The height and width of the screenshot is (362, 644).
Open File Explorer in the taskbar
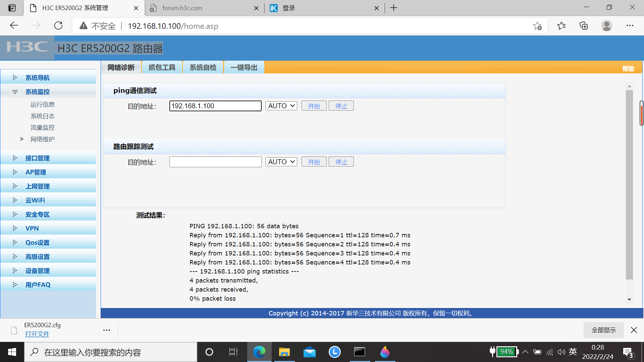(284, 352)
